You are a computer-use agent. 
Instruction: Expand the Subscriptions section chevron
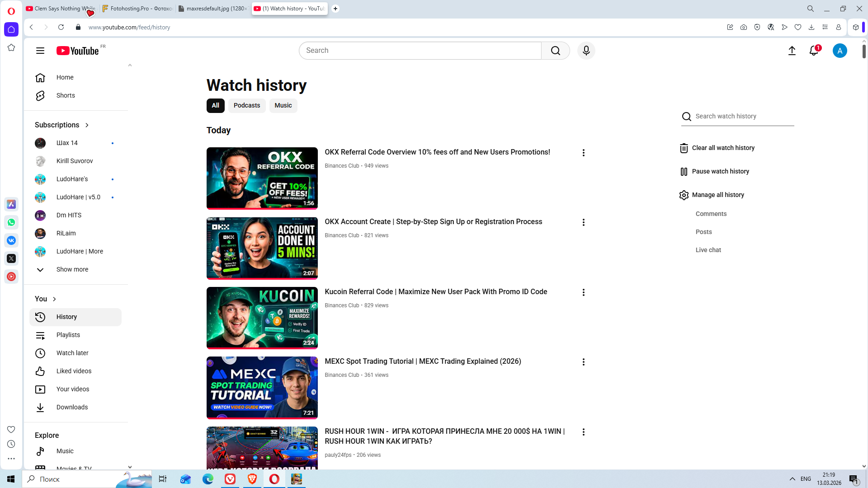87,125
